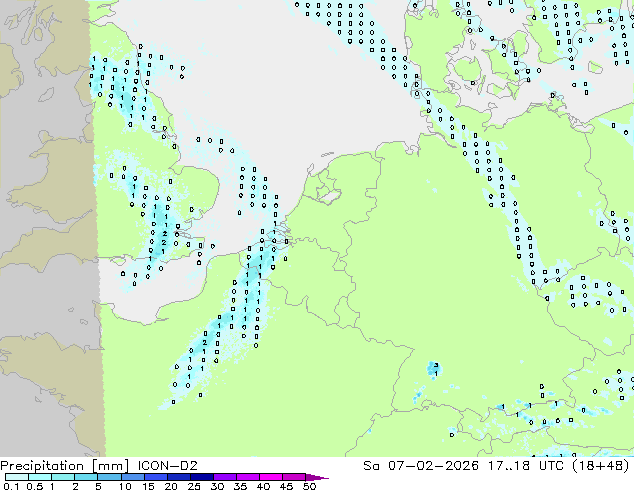This screenshot has width=634, height=490.
Task: Click the 1–2 mm legend color box
Action: [x=63, y=477]
